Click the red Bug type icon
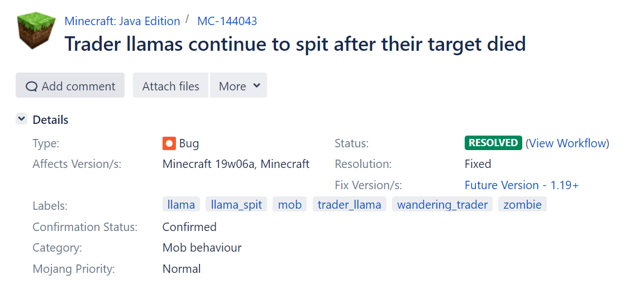This screenshot has width=644, height=284. 169,143
